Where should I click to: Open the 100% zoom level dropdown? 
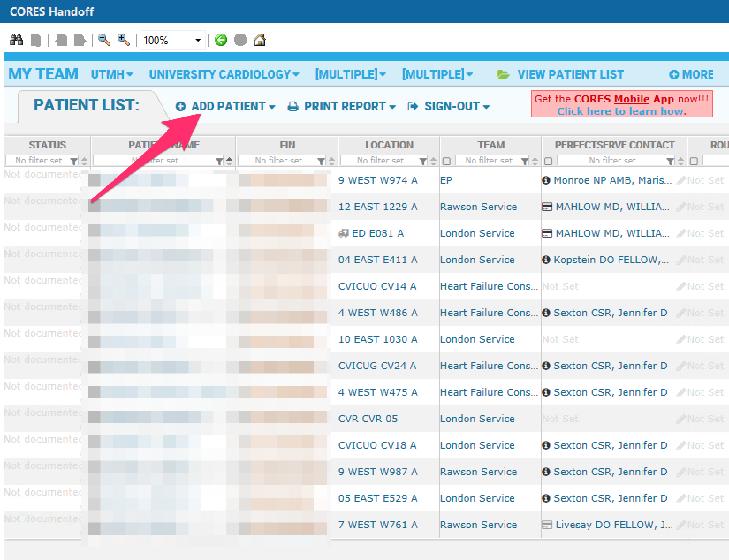pos(198,40)
